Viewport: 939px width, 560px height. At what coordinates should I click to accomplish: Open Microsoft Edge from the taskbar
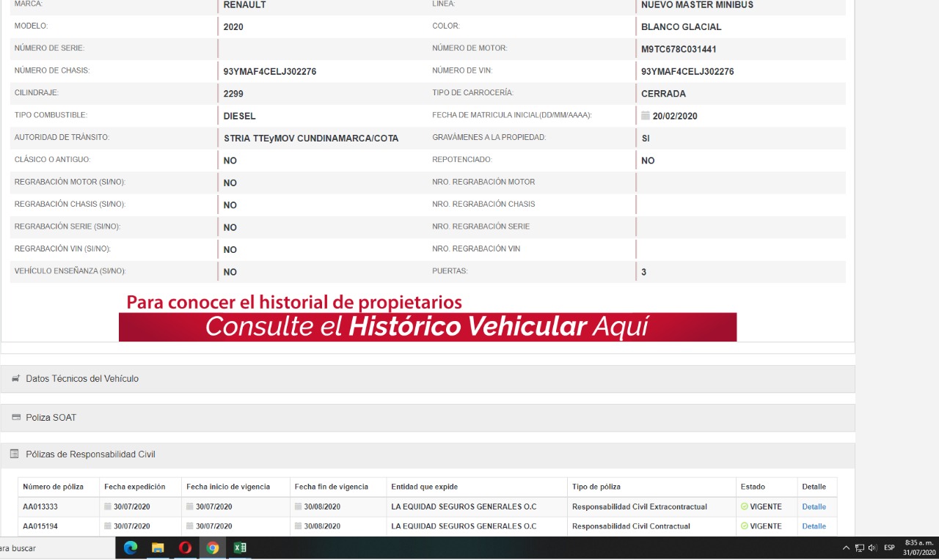(131, 548)
